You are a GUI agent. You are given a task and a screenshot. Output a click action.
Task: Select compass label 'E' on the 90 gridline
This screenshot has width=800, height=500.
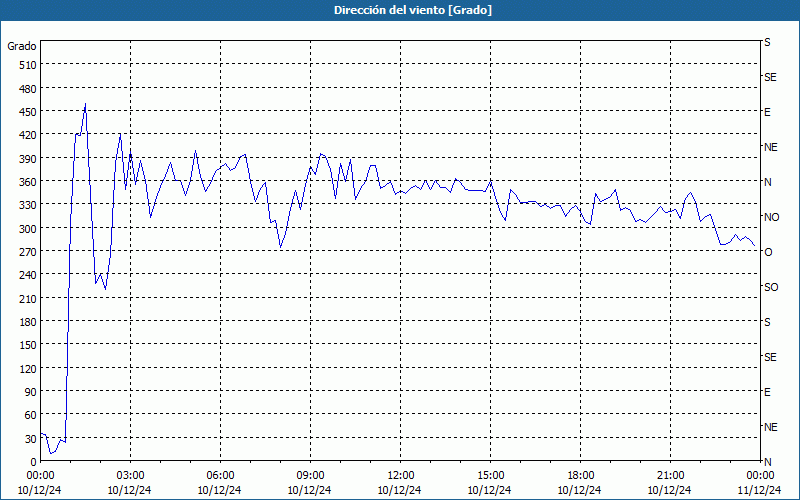pyautogui.click(x=767, y=392)
